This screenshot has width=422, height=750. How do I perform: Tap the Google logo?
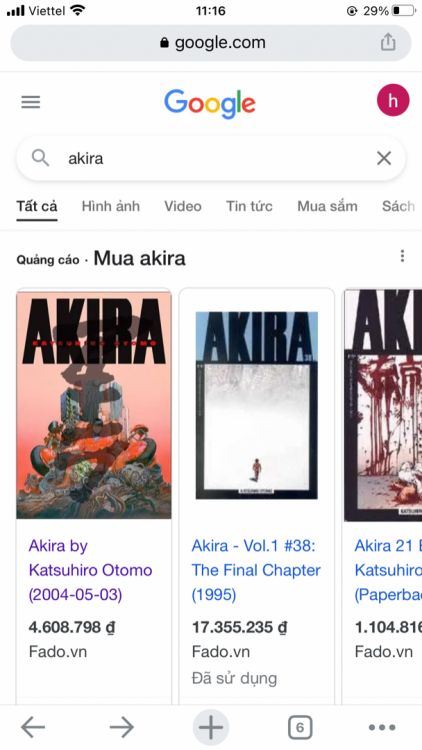pos(210,103)
